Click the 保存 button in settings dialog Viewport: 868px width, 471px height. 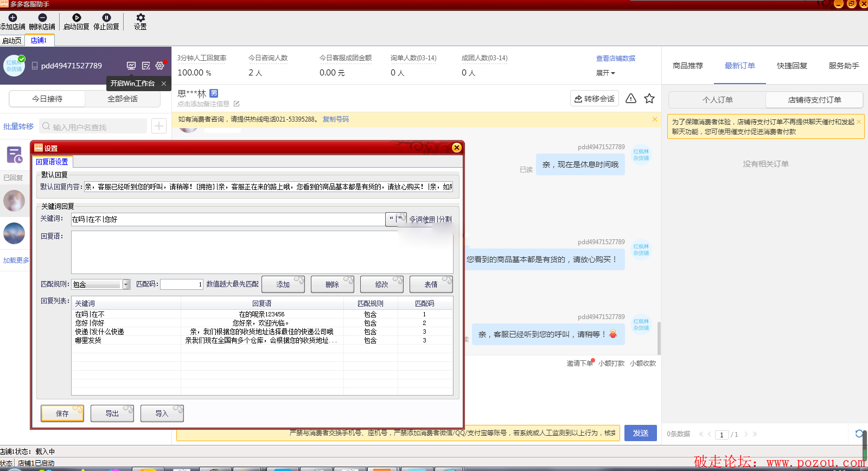[62, 413]
